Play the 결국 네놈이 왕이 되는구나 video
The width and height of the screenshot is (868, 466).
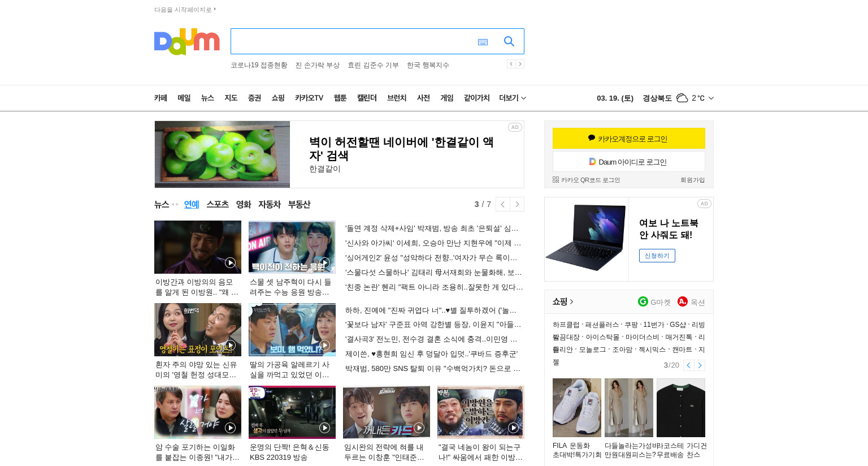click(x=481, y=412)
